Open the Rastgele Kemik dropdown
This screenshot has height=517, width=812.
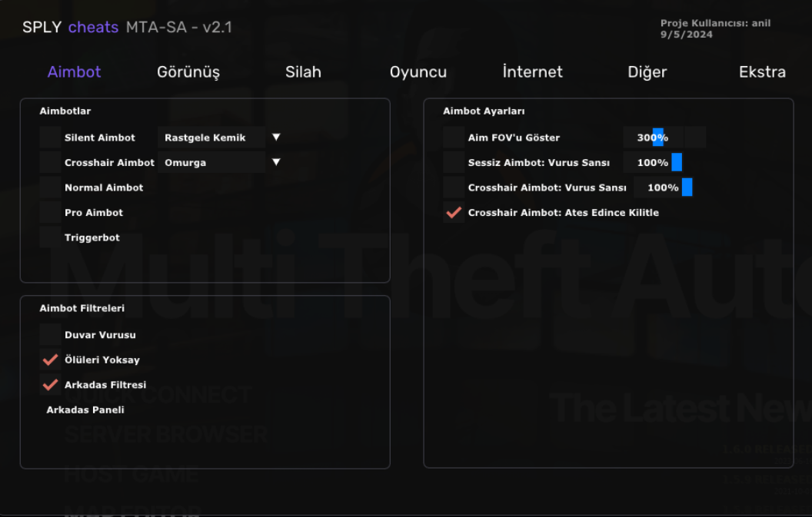(x=211, y=138)
